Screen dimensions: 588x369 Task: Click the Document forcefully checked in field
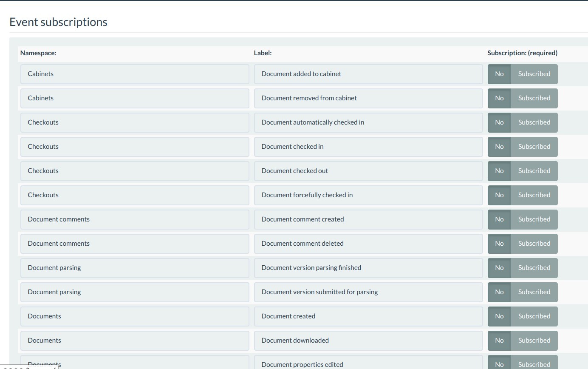pyautogui.click(x=368, y=195)
